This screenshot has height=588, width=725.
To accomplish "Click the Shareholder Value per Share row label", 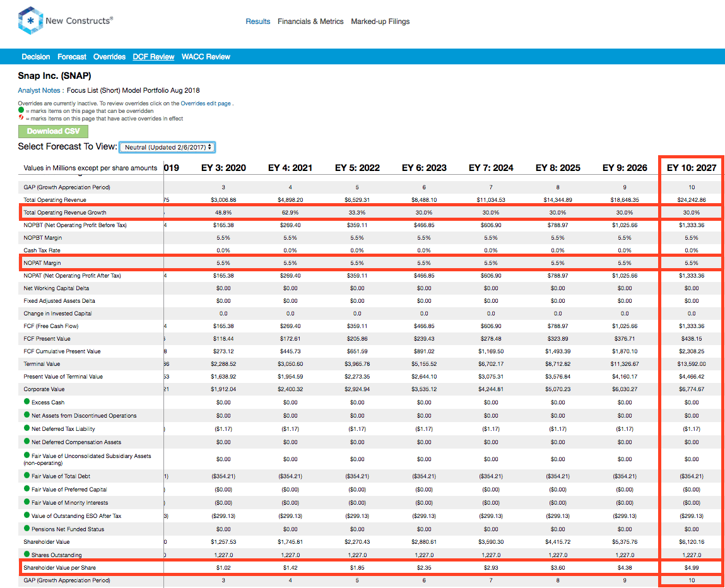I will (x=60, y=568).
